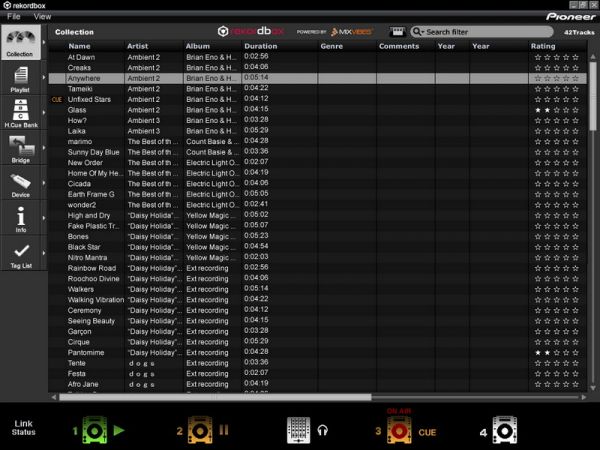Screen dimensions: 600x450
Task: Open the File menu
Action: point(14,16)
